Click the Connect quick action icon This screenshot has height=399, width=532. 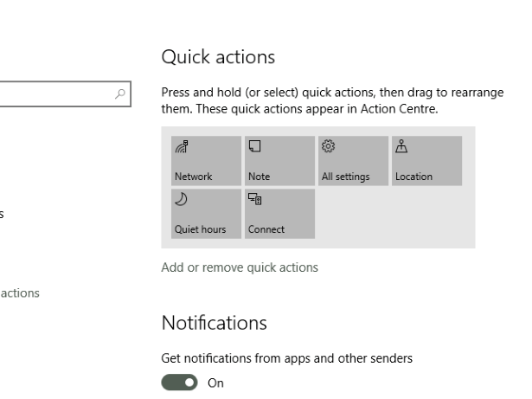click(x=254, y=198)
